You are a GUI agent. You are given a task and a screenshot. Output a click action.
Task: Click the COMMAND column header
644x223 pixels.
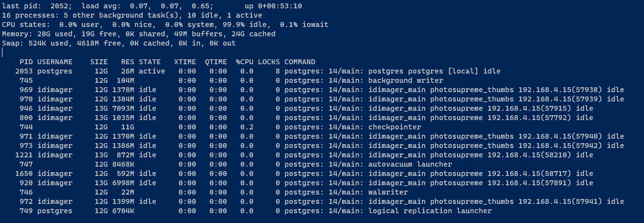pos(300,62)
